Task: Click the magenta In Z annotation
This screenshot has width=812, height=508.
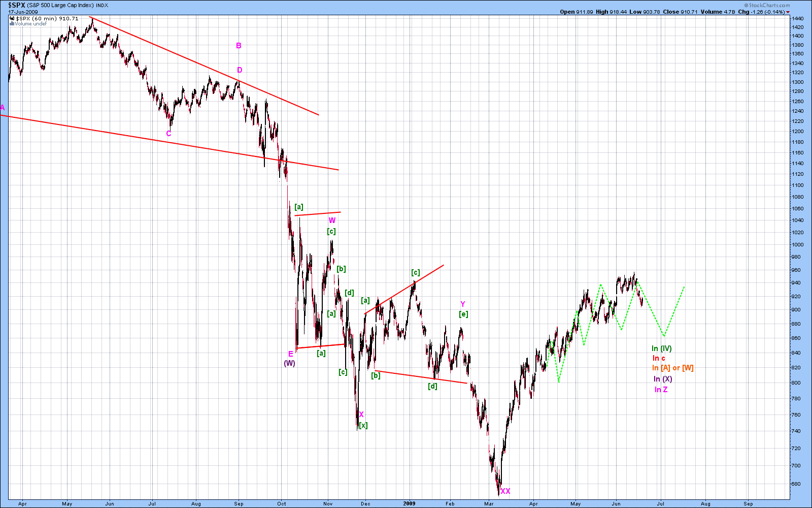Action: [661, 390]
